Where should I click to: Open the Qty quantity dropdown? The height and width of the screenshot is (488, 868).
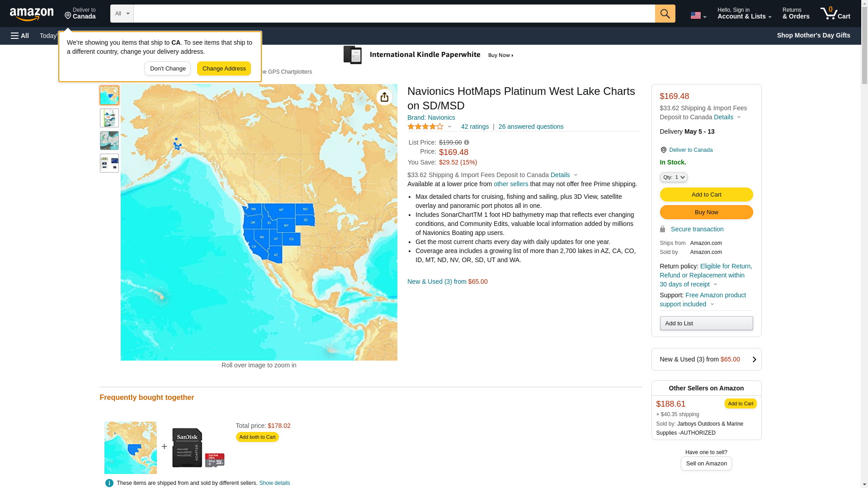point(673,178)
